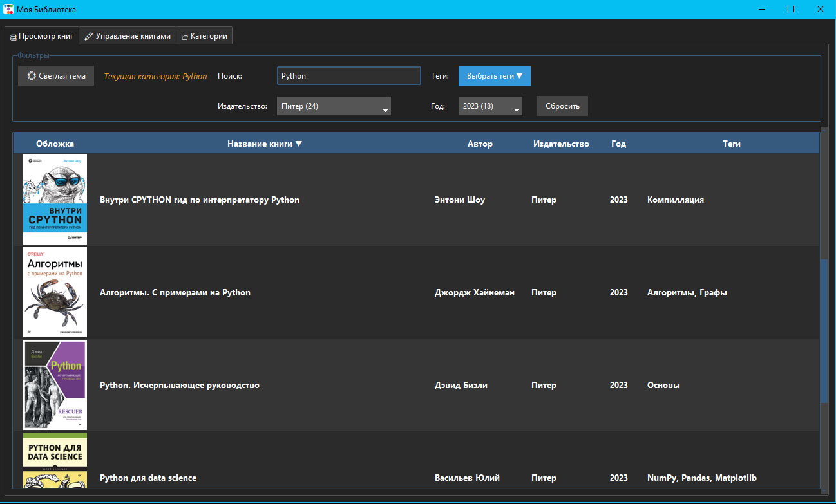Open the Управление книгами tab
836x504 pixels.
coord(128,36)
